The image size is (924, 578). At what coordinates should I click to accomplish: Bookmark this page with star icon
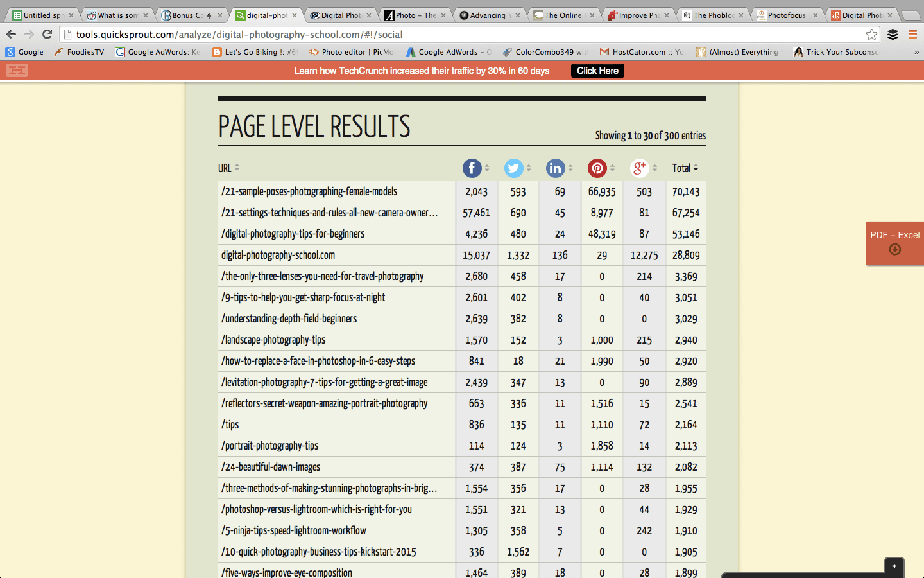(871, 35)
